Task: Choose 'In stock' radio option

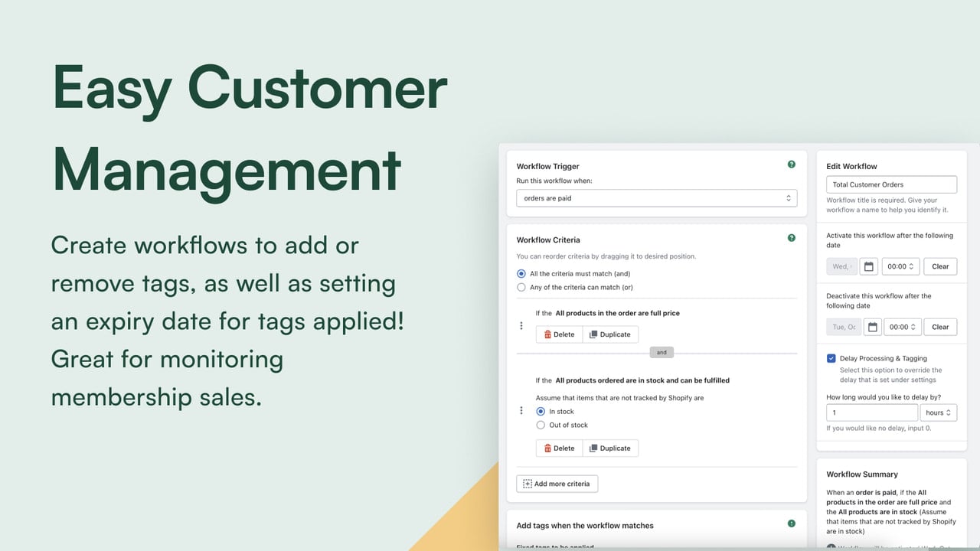Action: pyautogui.click(x=541, y=412)
